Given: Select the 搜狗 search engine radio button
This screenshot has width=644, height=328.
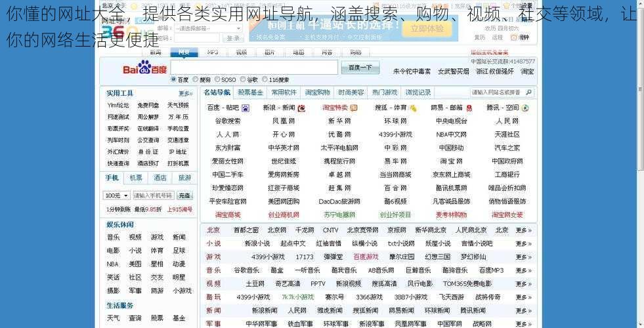Looking at the screenshot, I should pos(196,79).
